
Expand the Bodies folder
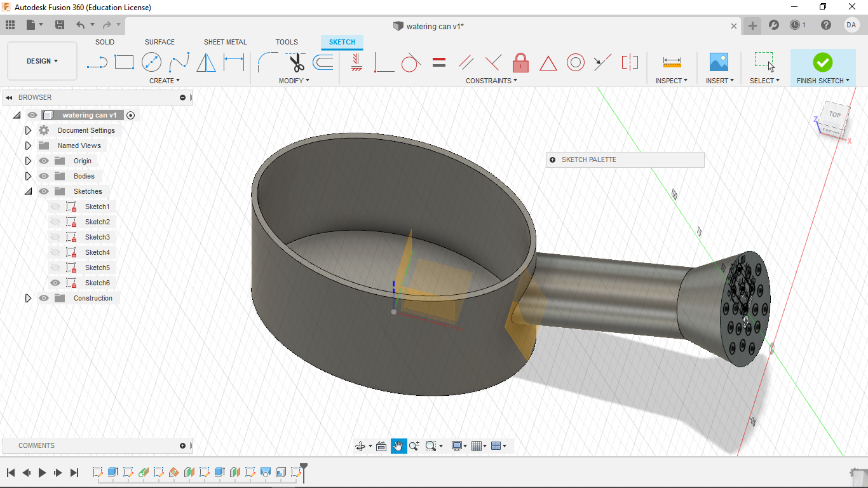tap(28, 176)
